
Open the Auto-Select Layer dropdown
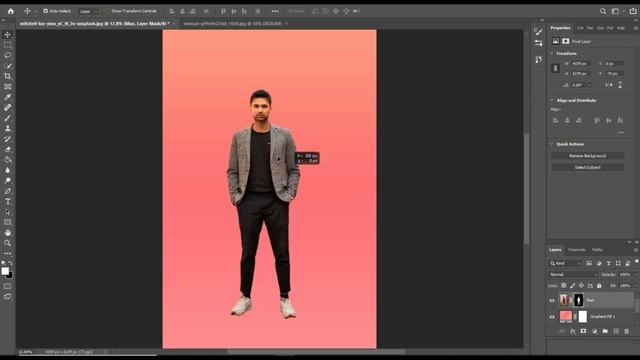tap(89, 11)
